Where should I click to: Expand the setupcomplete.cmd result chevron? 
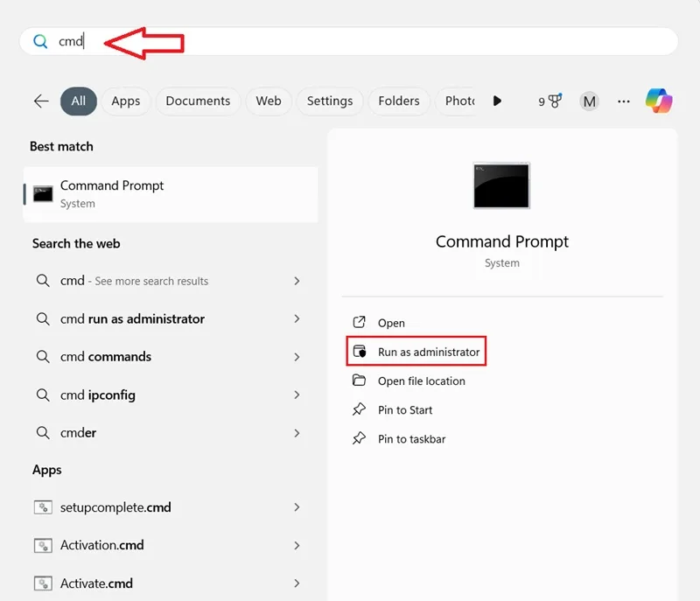[x=297, y=507]
